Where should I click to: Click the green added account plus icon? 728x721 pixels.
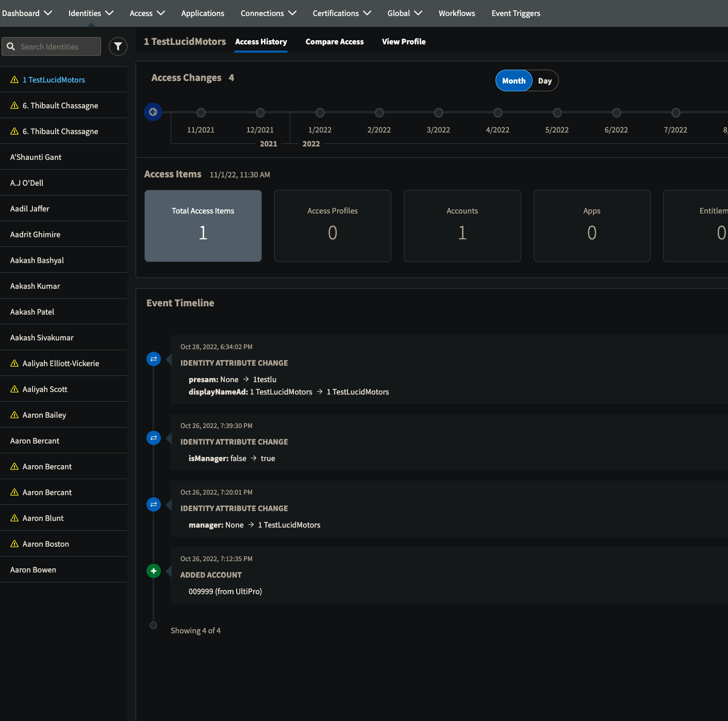[154, 571]
